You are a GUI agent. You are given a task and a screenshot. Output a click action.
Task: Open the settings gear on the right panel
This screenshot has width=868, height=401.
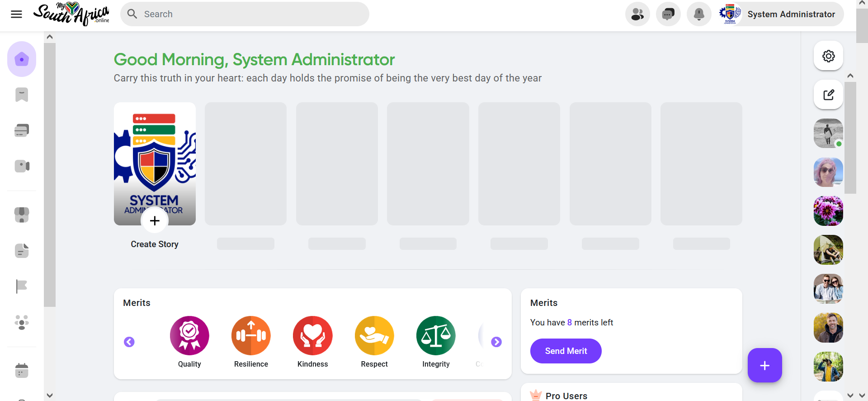[x=828, y=56]
